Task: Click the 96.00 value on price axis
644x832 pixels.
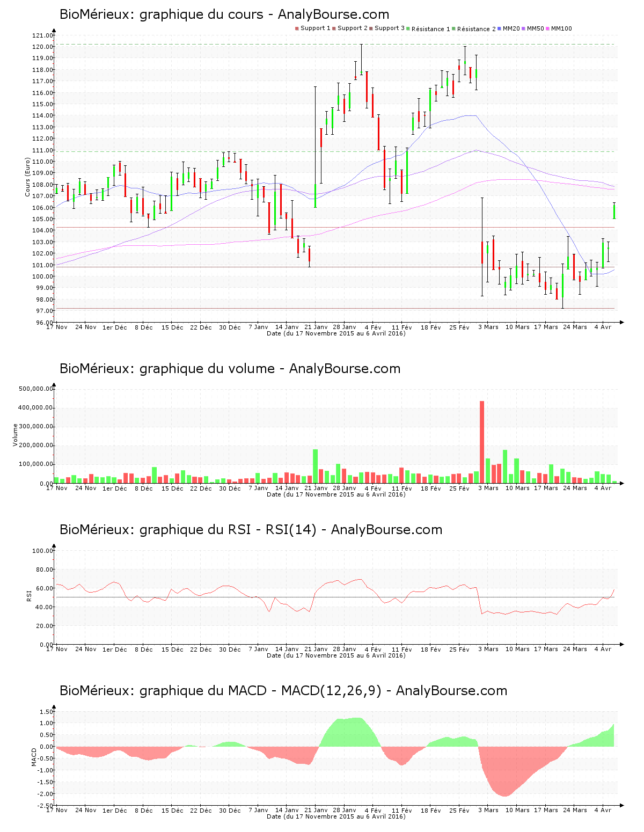Action: pyautogui.click(x=44, y=322)
